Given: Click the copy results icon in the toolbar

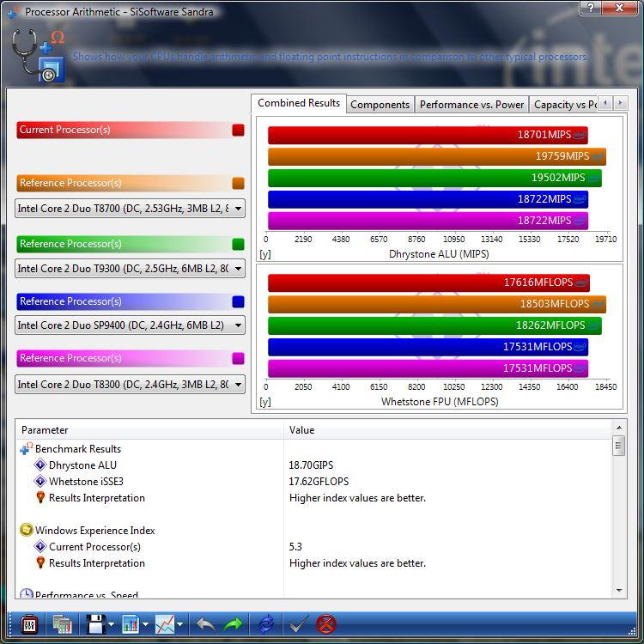Looking at the screenshot, I should point(62,625).
